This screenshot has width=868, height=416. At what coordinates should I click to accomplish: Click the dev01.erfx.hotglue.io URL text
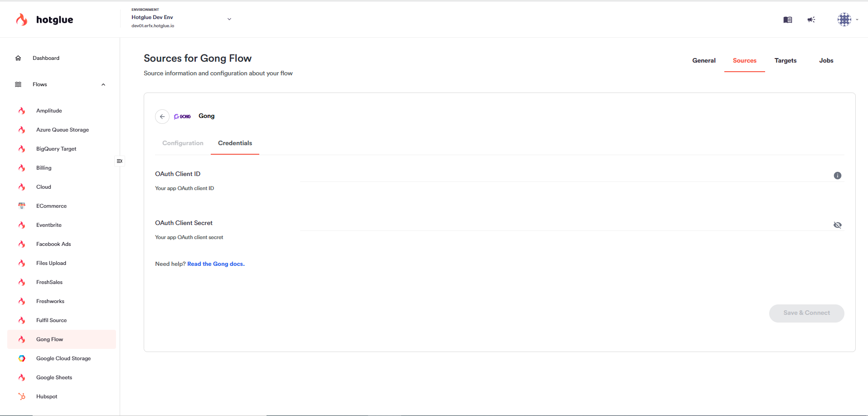pos(153,26)
